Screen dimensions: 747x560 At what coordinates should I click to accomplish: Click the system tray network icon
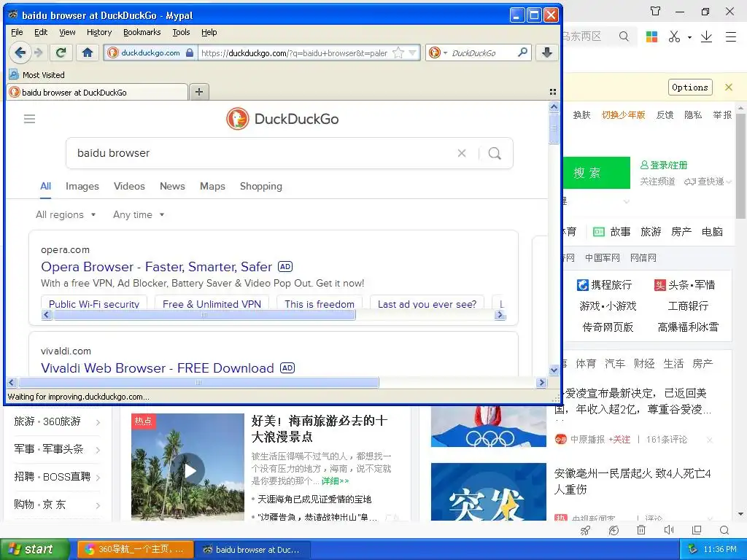click(x=693, y=549)
